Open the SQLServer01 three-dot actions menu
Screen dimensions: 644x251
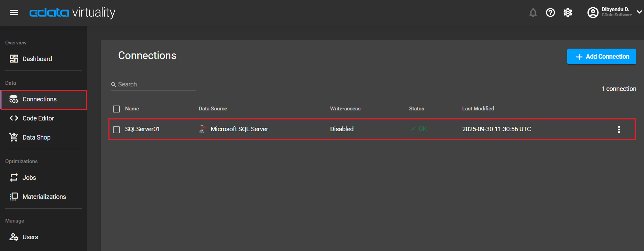(619, 129)
